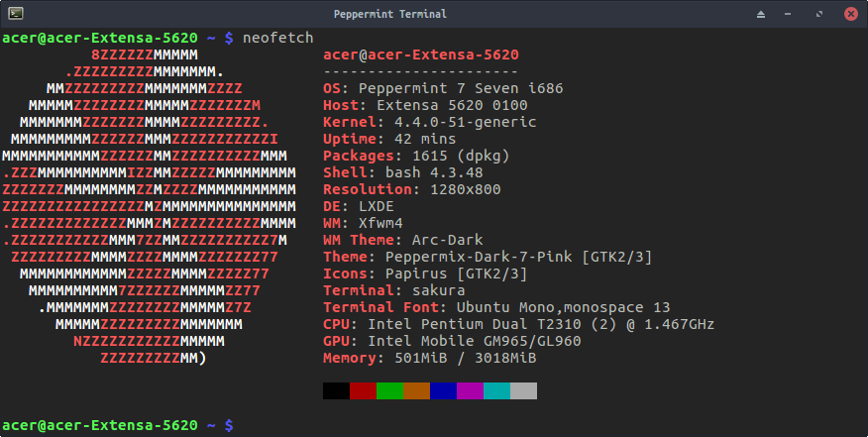Click the orange-brown color block

417,390
